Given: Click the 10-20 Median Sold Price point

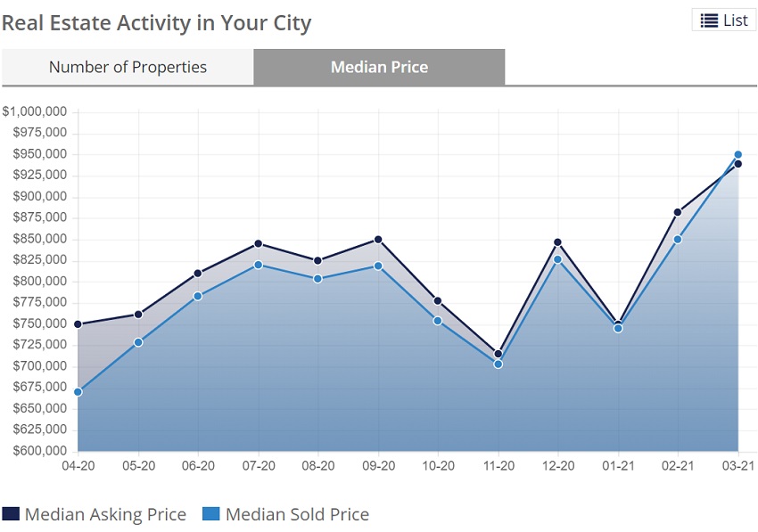Looking at the screenshot, I should tap(438, 321).
